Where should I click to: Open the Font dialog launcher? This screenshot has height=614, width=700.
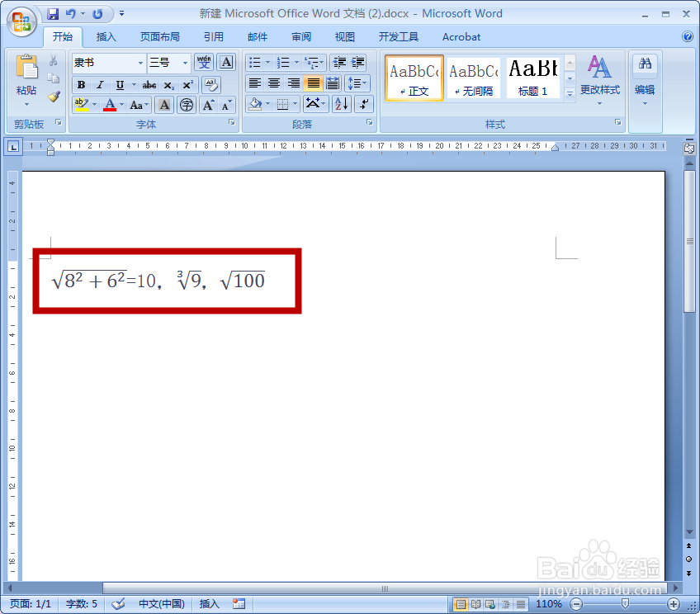click(232, 122)
